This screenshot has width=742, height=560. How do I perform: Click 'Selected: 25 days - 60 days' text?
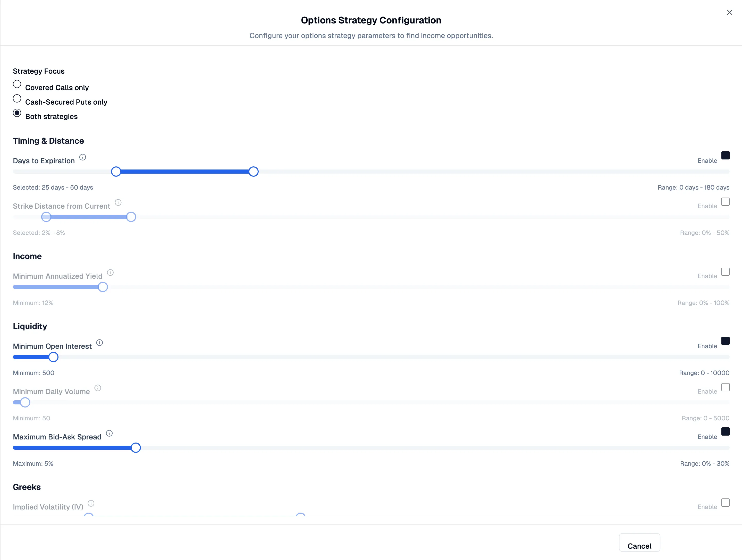(x=53, y=188)
